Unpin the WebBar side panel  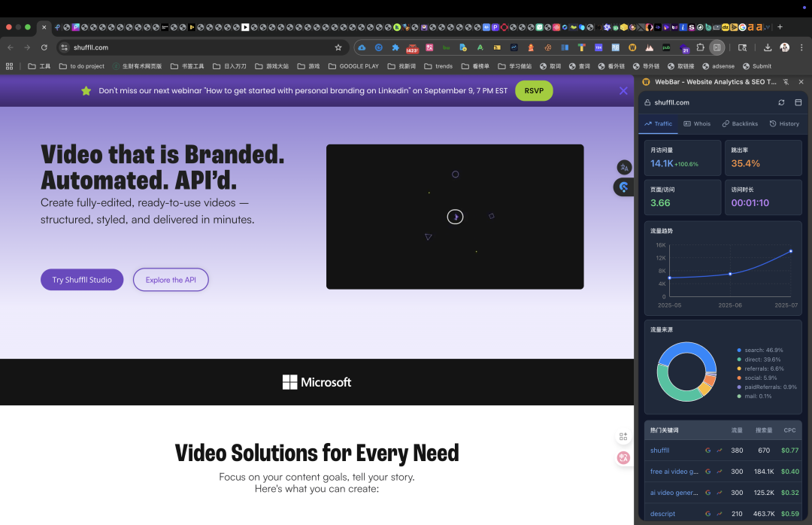786,82
